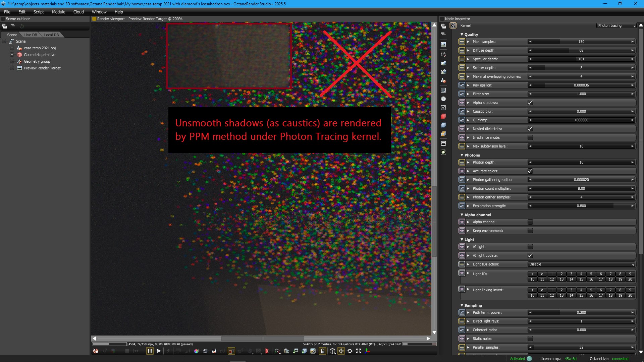Screen dimensions: 644x362
Task: Click Light ID button 5
Action: pos(591,274)
